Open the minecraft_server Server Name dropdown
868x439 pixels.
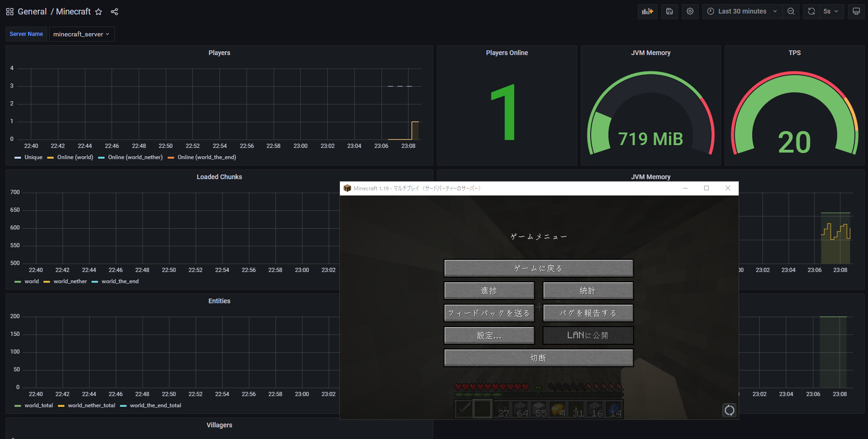point(82,34)
